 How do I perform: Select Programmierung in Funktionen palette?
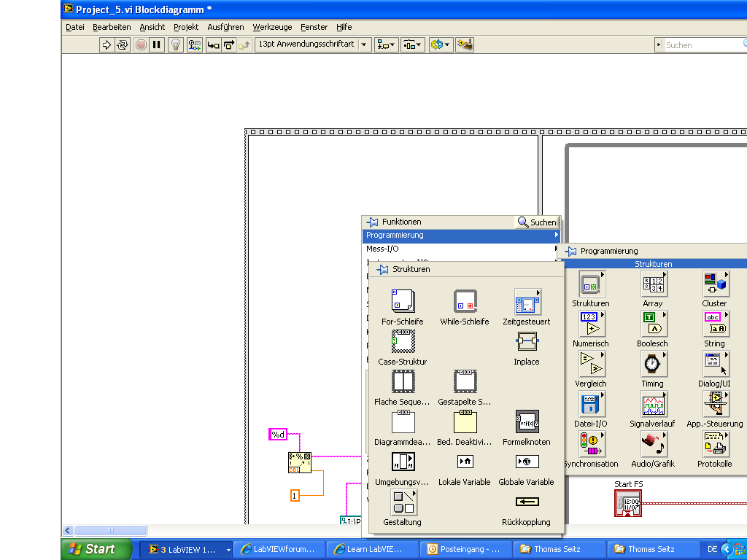click(x=461, y=236)
